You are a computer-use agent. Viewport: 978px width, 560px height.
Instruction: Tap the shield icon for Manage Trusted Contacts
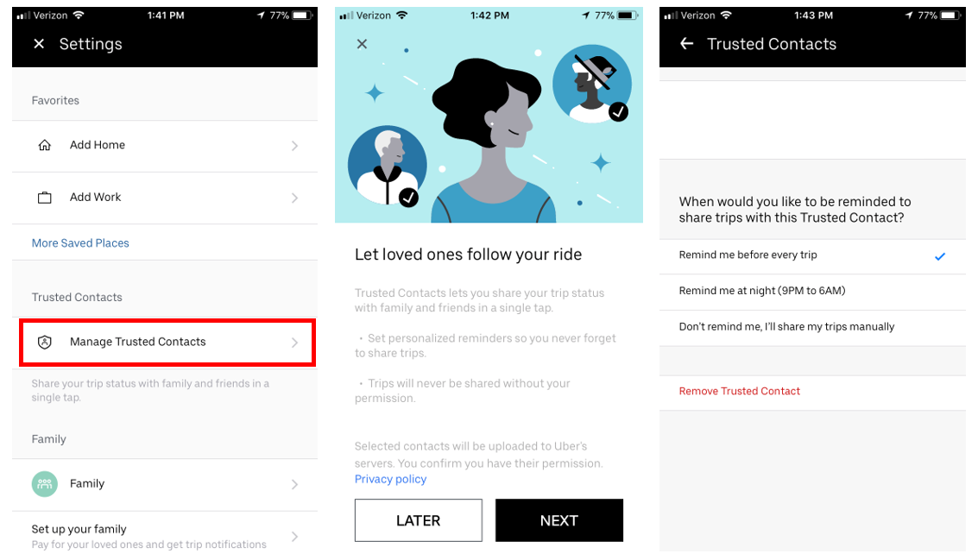pyautogui.click(x=44, y=342)
